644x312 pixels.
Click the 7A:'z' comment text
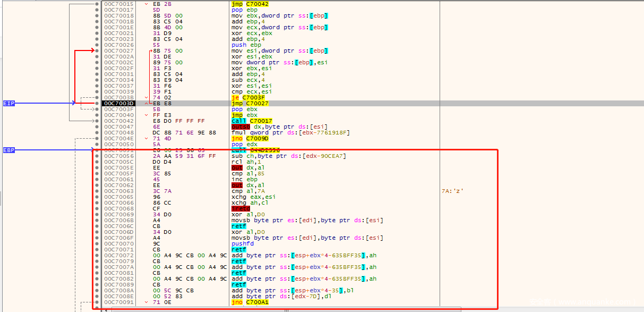point(453,191)
